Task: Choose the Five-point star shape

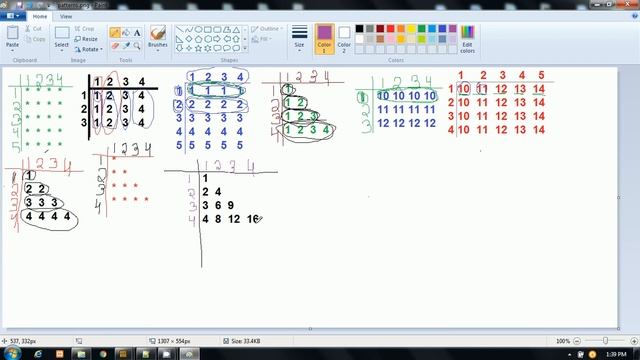Action: pyautogui.click(x=198, y=48)
